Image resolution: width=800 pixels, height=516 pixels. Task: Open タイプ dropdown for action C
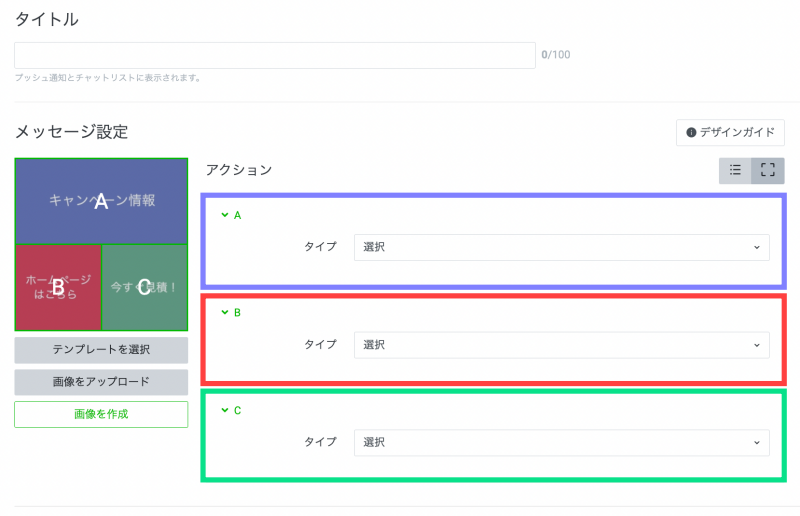pyautogui.click(x=561, y=442)
